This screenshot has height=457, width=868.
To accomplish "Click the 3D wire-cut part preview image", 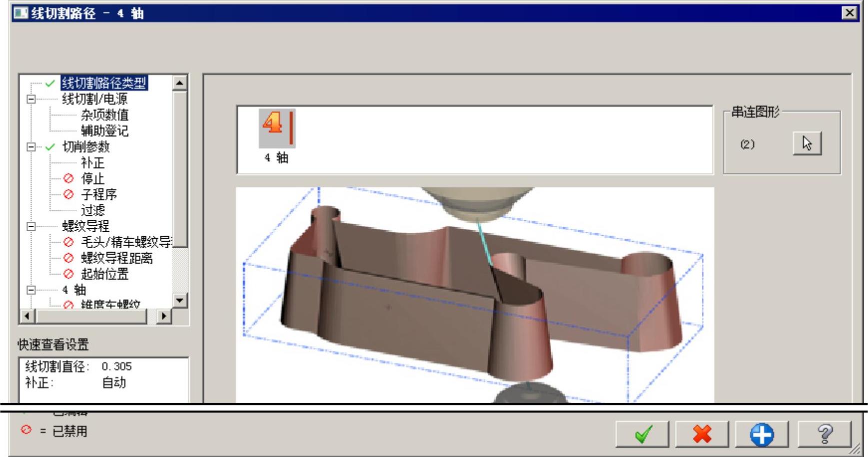I will point(474,295).
